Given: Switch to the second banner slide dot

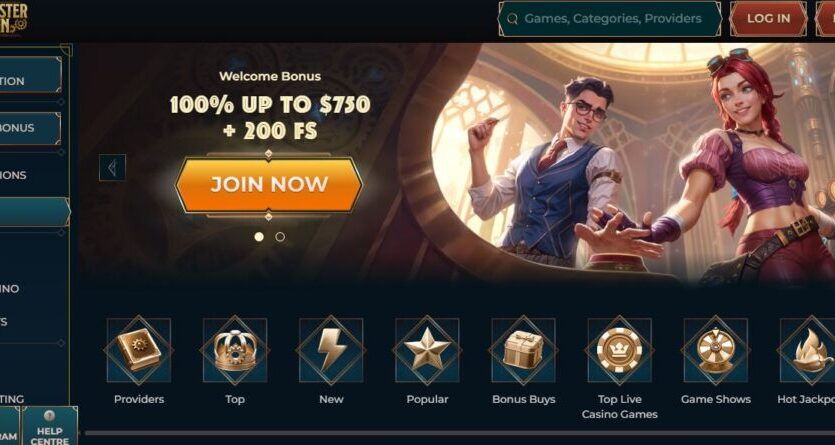Looking at the screenshot, I should [280, 237].
